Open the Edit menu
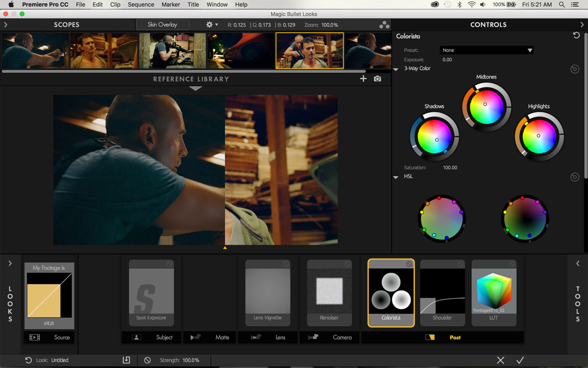This screenshot has height=368, width=588. coord(98,5)
